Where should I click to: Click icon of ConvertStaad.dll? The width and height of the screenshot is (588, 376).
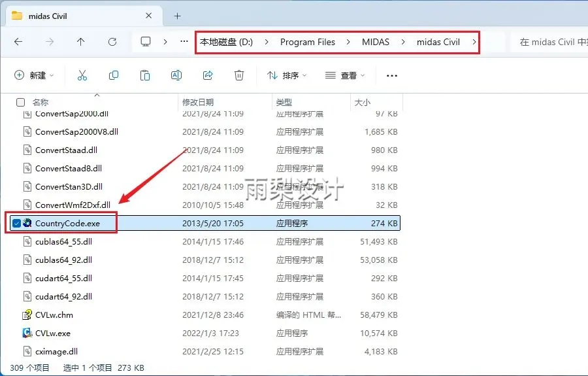pyautogui.click(x=27, y=150)
